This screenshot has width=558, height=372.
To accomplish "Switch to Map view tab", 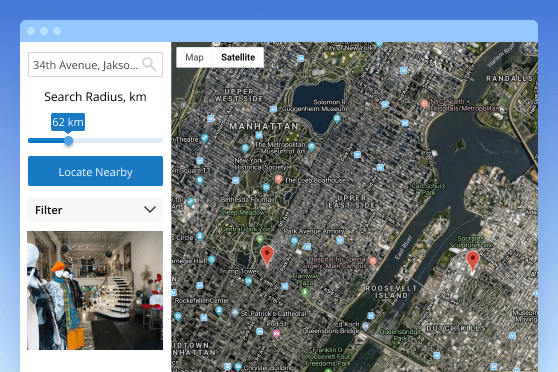I will [x=194, y=57].
